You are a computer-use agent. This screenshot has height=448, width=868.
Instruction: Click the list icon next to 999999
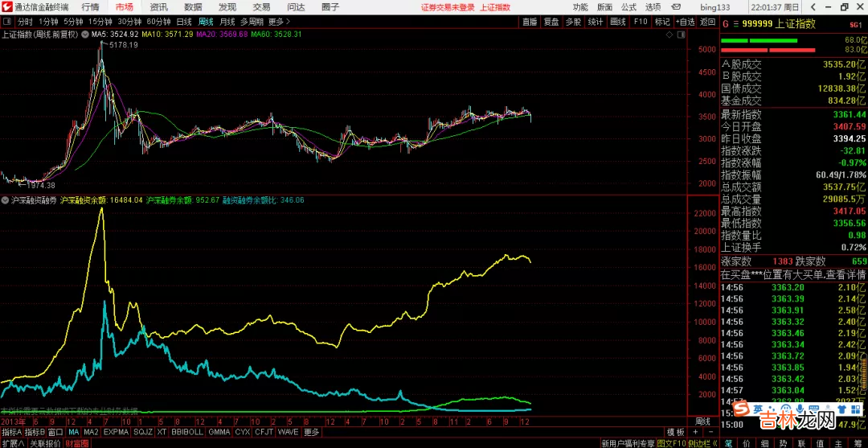[x=737, y=24]
